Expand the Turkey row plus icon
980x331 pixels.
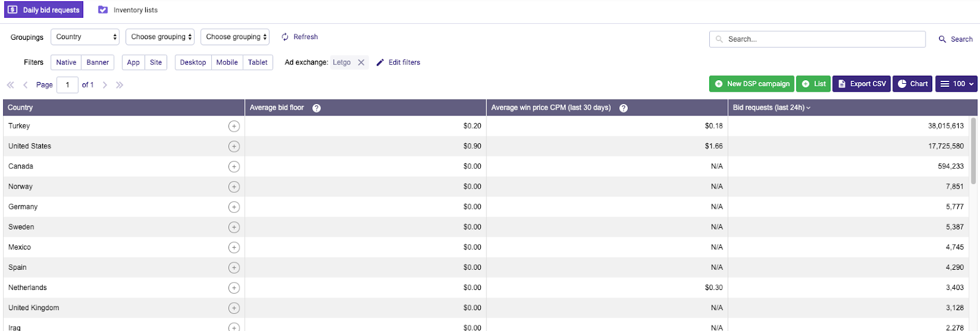pos(234,126)
